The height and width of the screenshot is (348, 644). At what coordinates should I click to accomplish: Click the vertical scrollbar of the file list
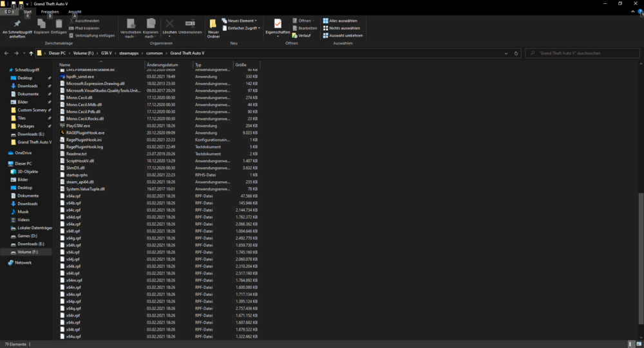641,258
